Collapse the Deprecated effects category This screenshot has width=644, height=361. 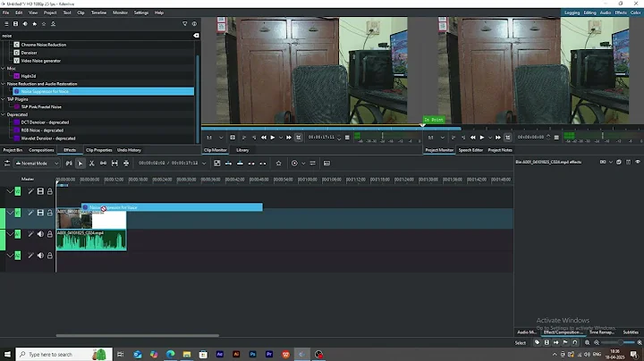click(x=4, y=115)
